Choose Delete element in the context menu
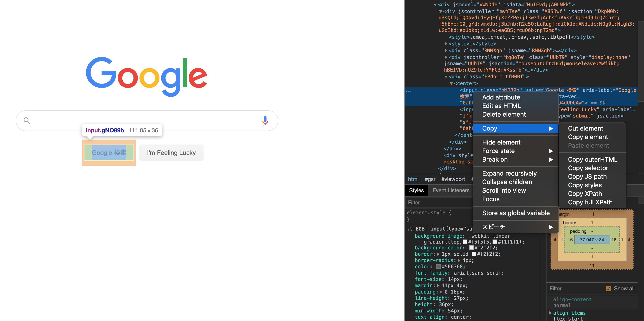This screenshot has height=321, width=644. (504, 114)
